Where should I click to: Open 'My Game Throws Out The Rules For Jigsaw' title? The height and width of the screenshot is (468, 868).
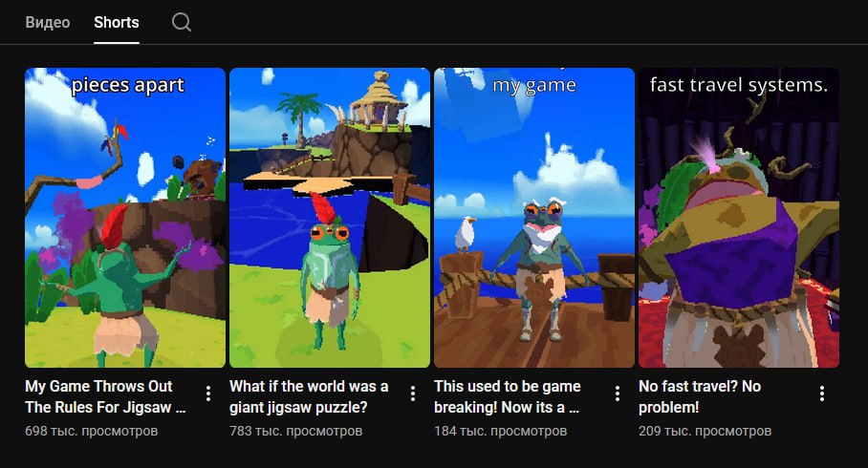pyautogui.click(x=105, y=396)
